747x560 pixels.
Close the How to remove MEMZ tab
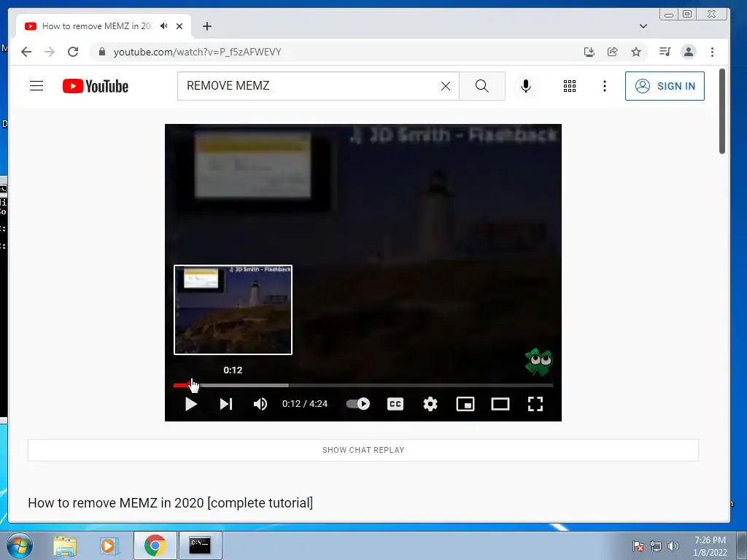179,26
